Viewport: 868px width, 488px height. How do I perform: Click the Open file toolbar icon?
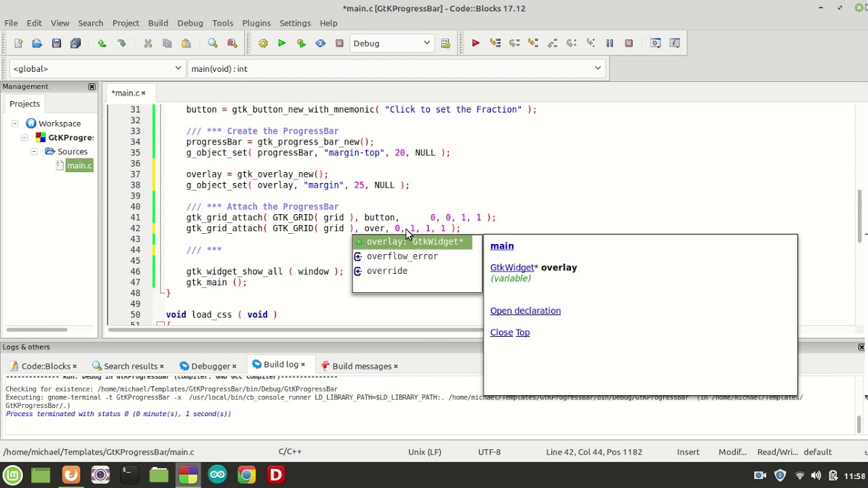click(37, 43)
